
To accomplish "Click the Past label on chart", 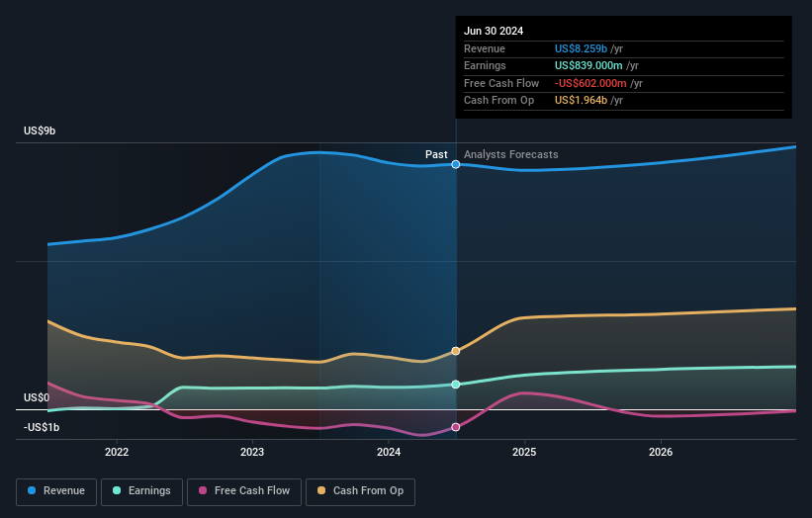I will [x=436, y=154].
